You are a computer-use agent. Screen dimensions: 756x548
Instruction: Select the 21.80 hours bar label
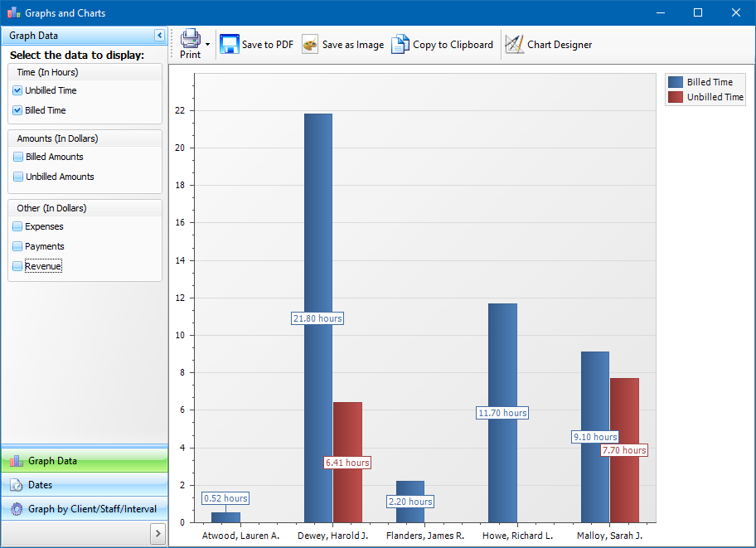(317, 318)
